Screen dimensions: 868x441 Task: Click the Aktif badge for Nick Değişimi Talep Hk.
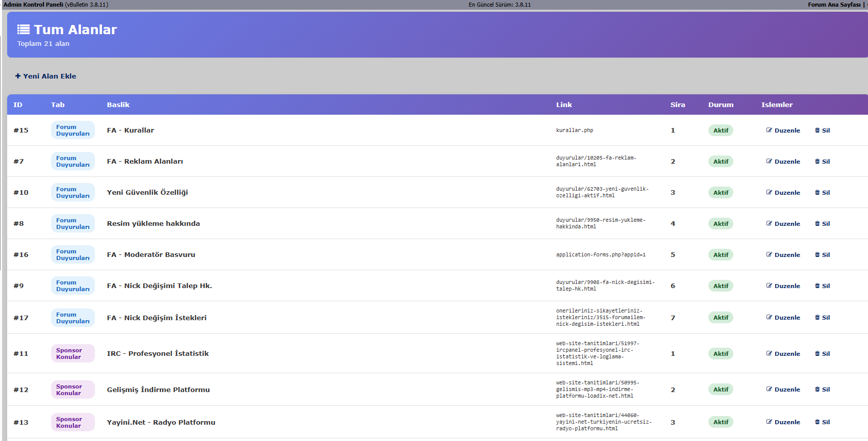tap(721, 286)
